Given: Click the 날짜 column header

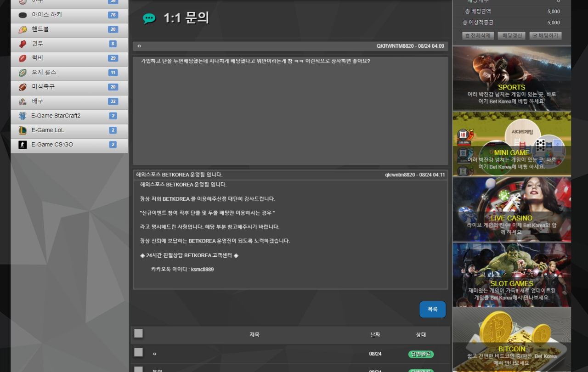Looking at the screenshot, I should (375, 335).
